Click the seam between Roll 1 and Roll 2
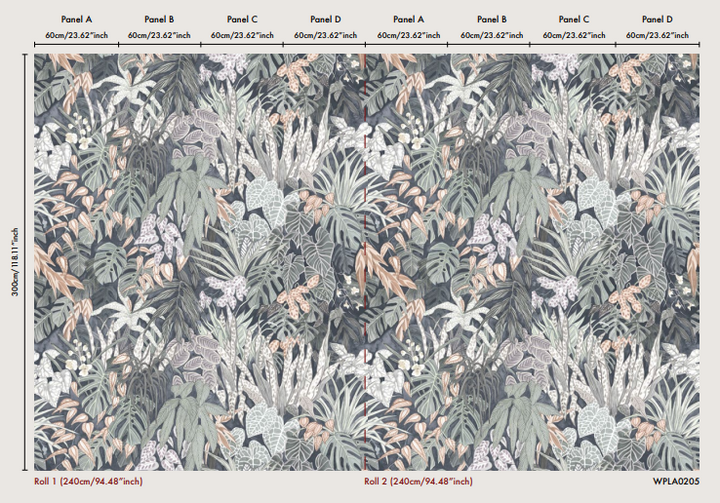This screenshot has width=720, height=503. (x=366, y=260)
